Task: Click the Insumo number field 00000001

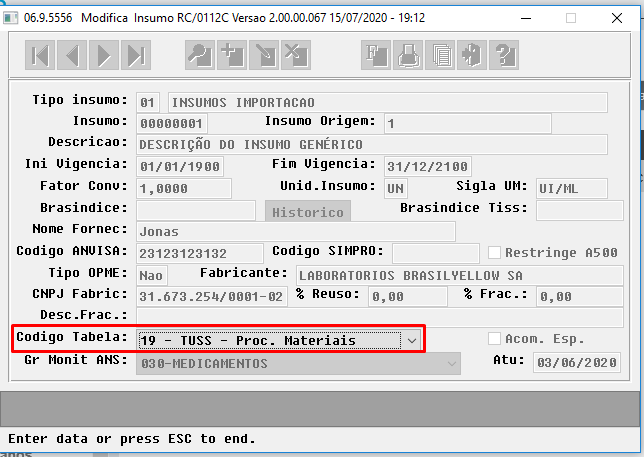Action: pos(172,124)
